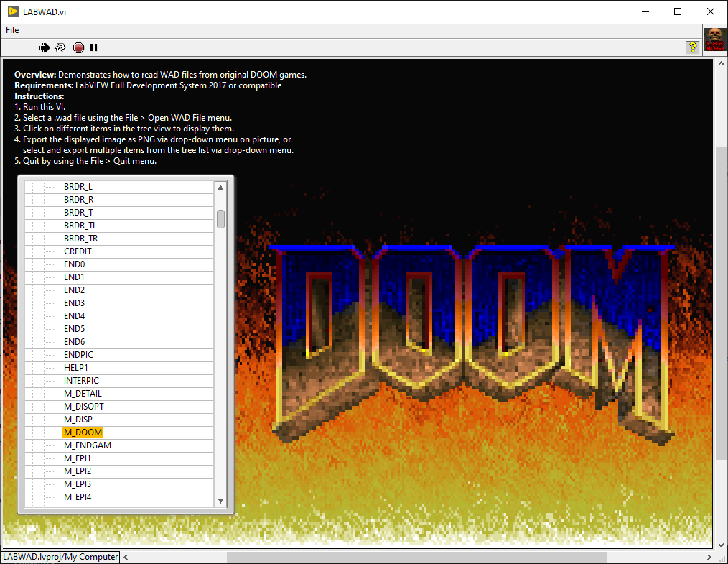Select END3 entry
Screen dimensions: 728x564
74,303
